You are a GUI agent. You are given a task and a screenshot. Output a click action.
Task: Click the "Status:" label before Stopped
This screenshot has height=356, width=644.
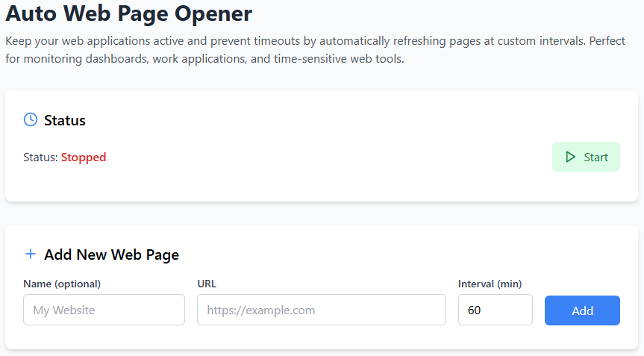[41, 157]
